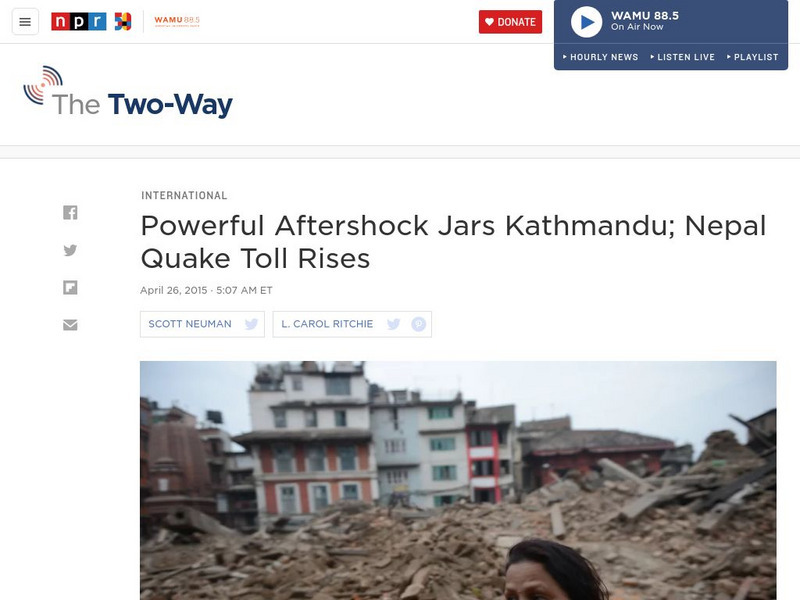Image resolution: width=800 pixels, height=600 pixels.
Task: Share article on Twitter via sidebar
Action: (x=70, y=250)
